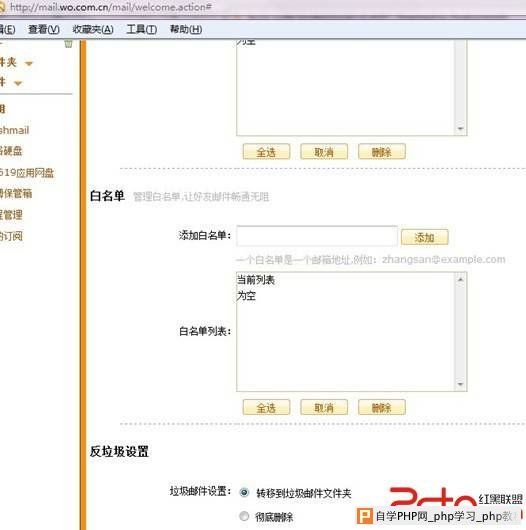Open the 查看(V) menu
Viewport: 526px width, 530px height.
point(44,30)
